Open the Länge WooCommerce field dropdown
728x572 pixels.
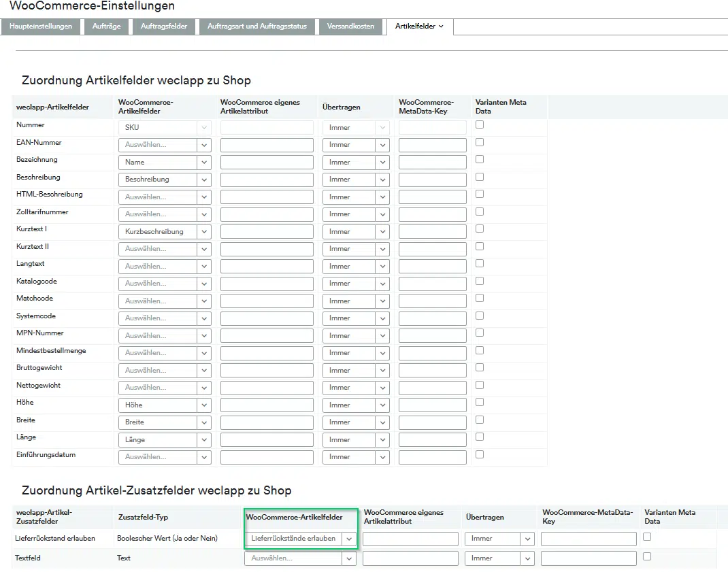(165, 440)
